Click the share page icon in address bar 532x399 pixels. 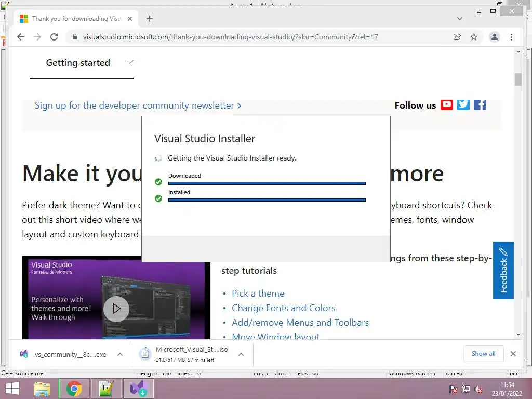457,37
